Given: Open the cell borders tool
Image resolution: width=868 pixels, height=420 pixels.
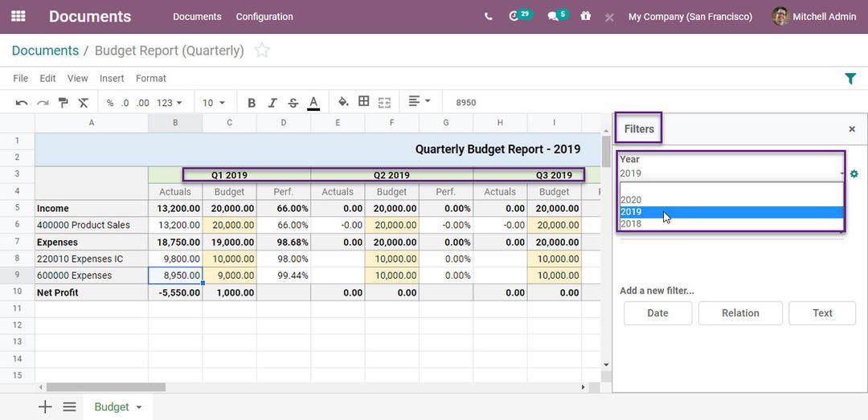Looking at the screenshot, I should (364, 102).
